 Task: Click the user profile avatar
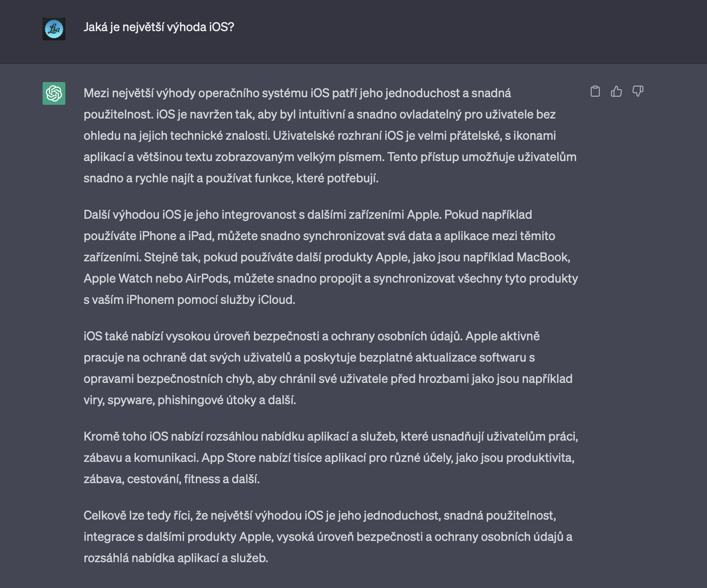click(54, 29)
